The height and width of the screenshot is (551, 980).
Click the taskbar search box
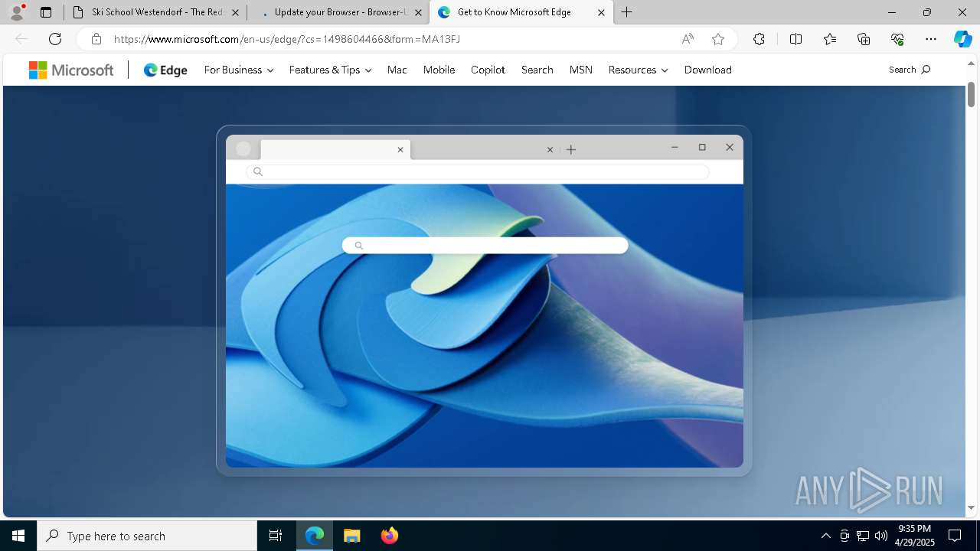(147, 536)
